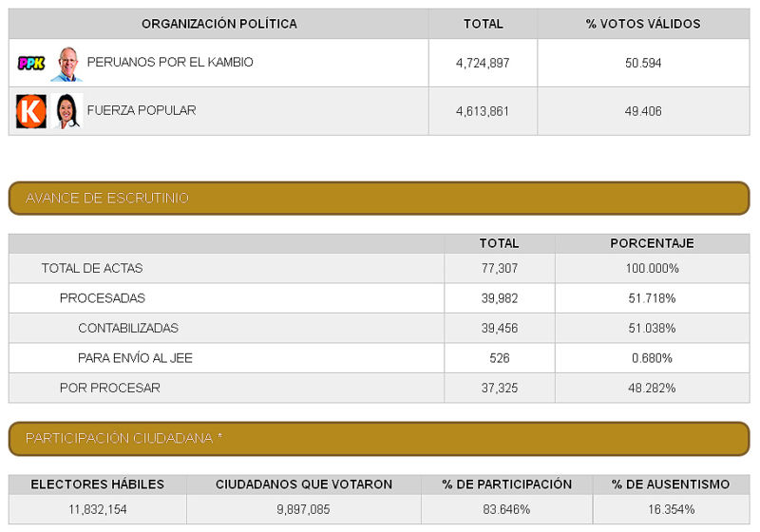
Task: Click the PARTICIPACIÓN CIUDADANA section header
Action: [379, 439]
